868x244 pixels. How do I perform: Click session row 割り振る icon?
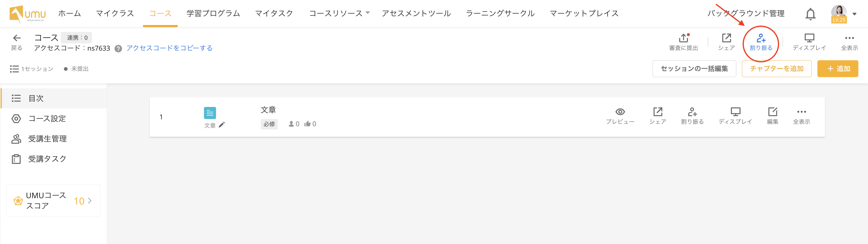(x=692, y=112)
